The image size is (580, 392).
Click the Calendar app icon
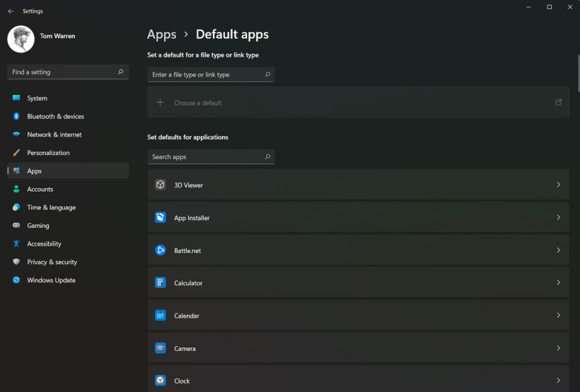click(160, 316)
